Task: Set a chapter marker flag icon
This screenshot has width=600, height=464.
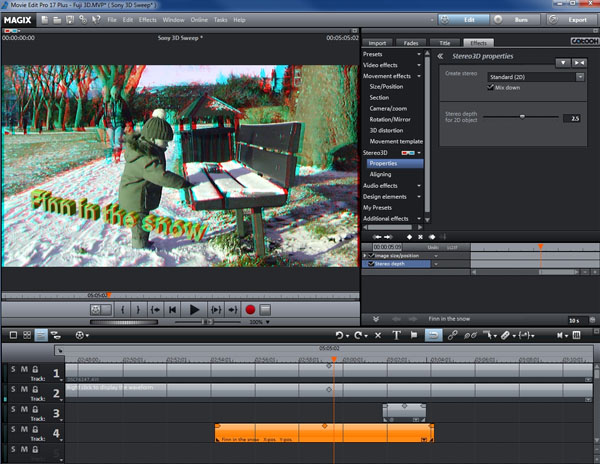Action: (x=414, y=335)
